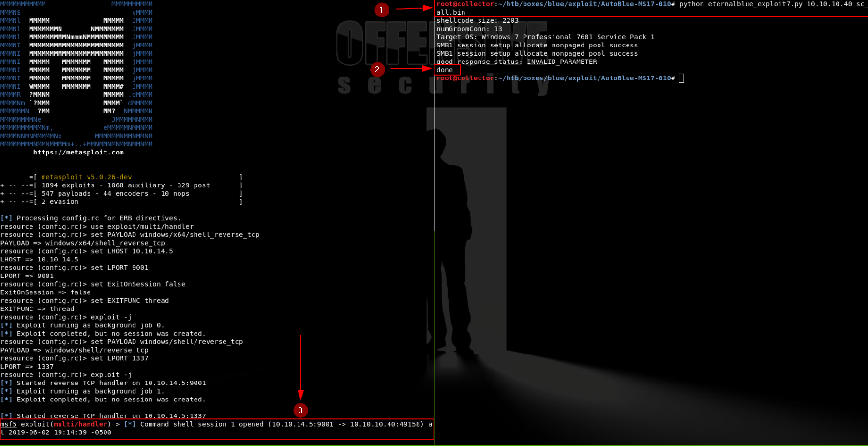The image size is (868, 446).
Task: Click 'set PAYLOAD windows/shell/reverse_tcp' command line
Action: pyautogui.click(x=122, y=342)
